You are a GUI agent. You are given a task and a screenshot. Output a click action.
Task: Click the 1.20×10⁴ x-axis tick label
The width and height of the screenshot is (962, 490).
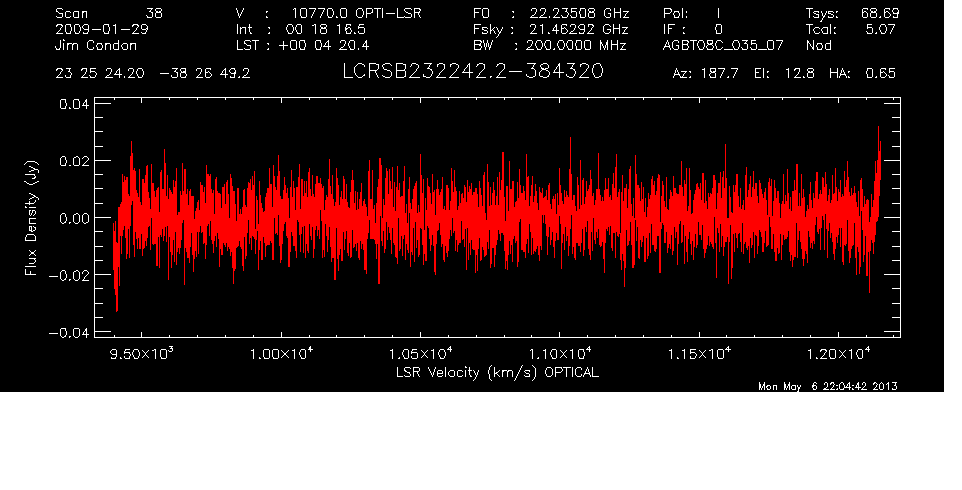[838, 353]
